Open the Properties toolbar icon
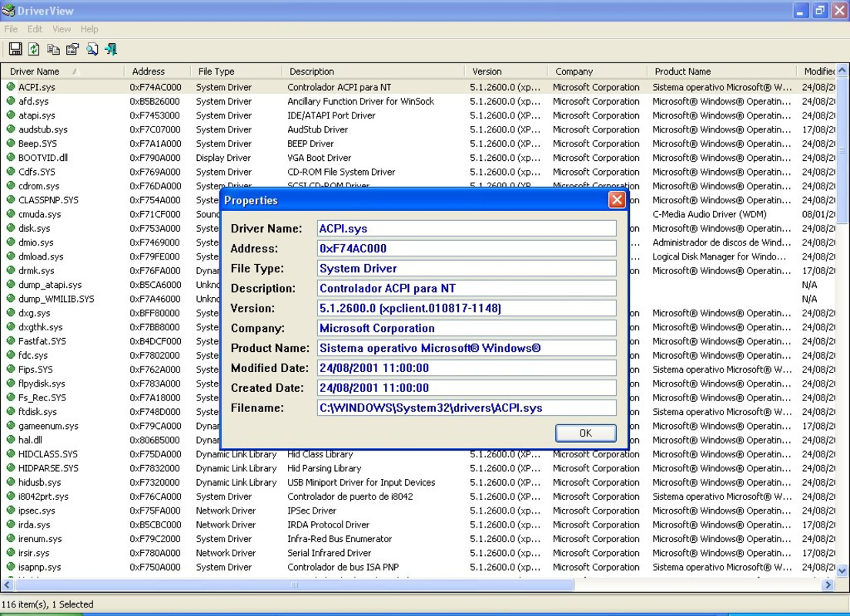This screenshot has height=616, width=850. pos(72,49)
